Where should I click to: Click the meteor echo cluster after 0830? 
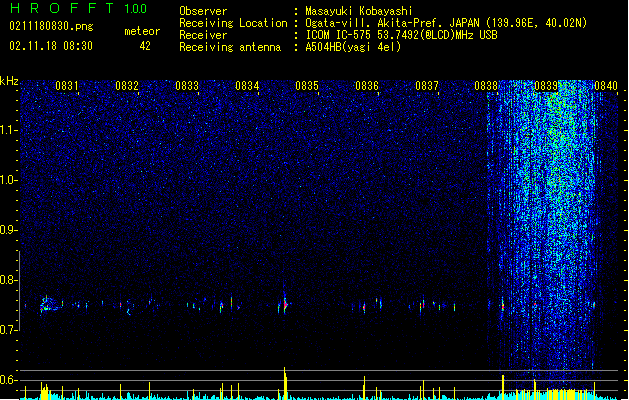point(51,305)
